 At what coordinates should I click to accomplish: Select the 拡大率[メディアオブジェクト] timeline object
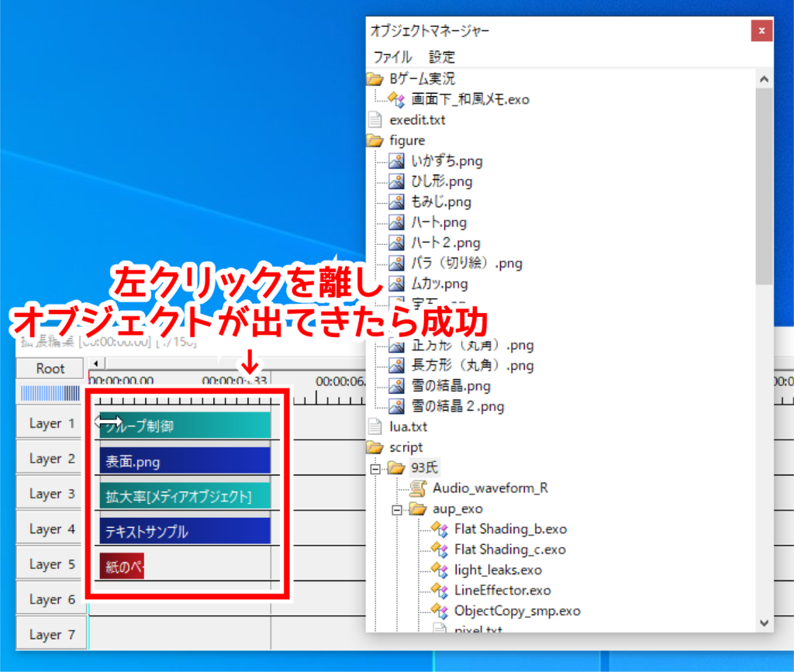pyautogui.click(x=185, y=496)
